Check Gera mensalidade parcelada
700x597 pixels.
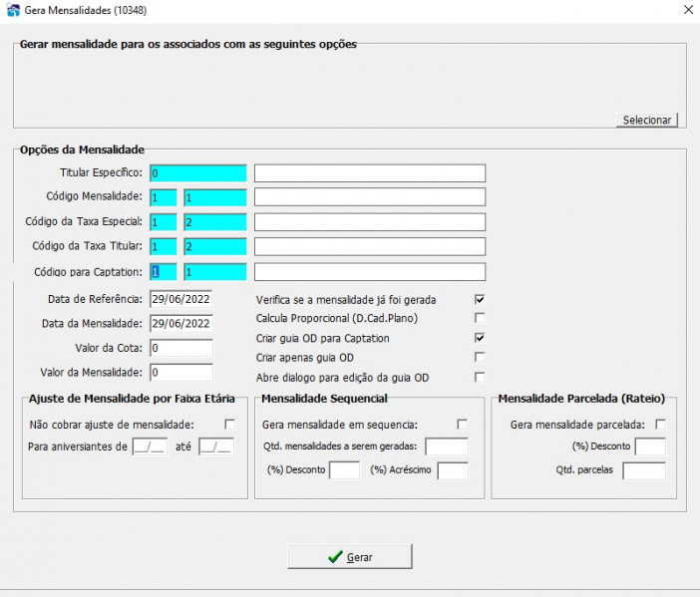coord(660,425)
